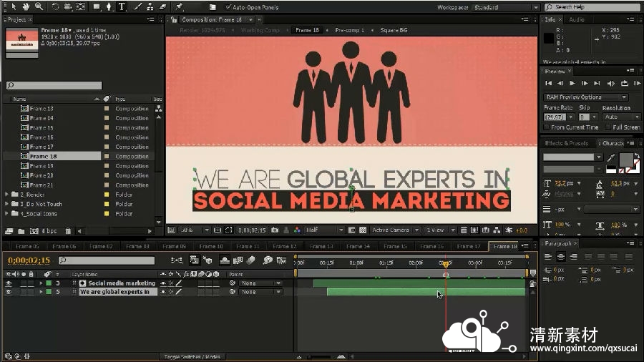Select the Eraser tool
The image size is (644, 362).
163,6
